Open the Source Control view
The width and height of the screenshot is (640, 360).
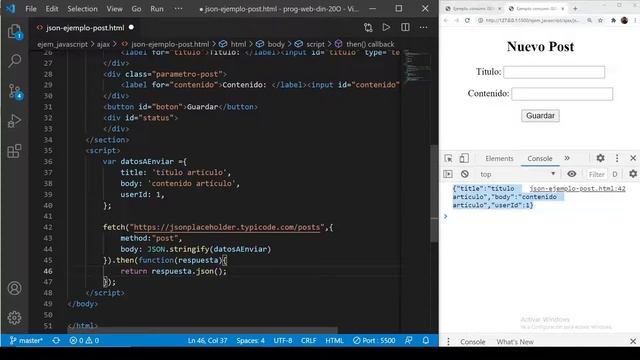(15, 91)
